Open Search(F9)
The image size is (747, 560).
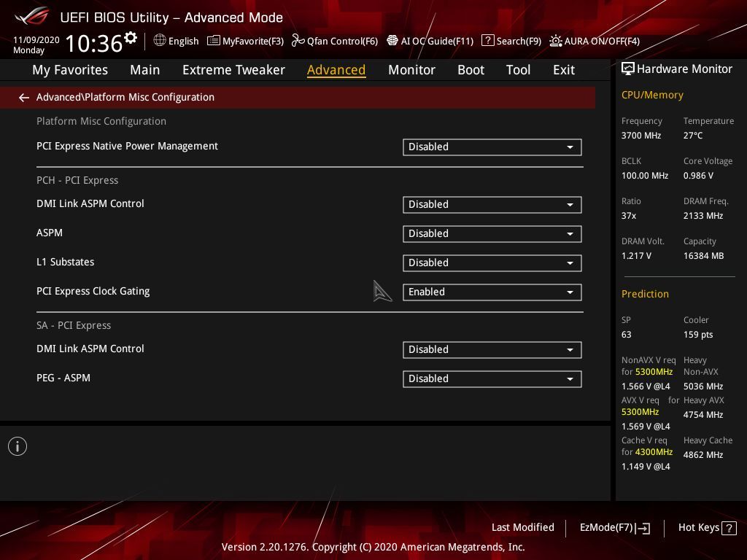click(x=511, y=41)
